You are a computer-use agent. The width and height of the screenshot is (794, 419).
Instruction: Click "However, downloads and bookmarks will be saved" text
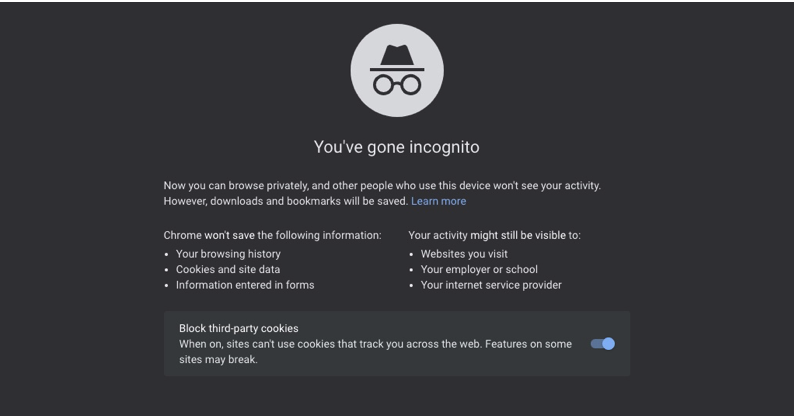coord(286,201)
